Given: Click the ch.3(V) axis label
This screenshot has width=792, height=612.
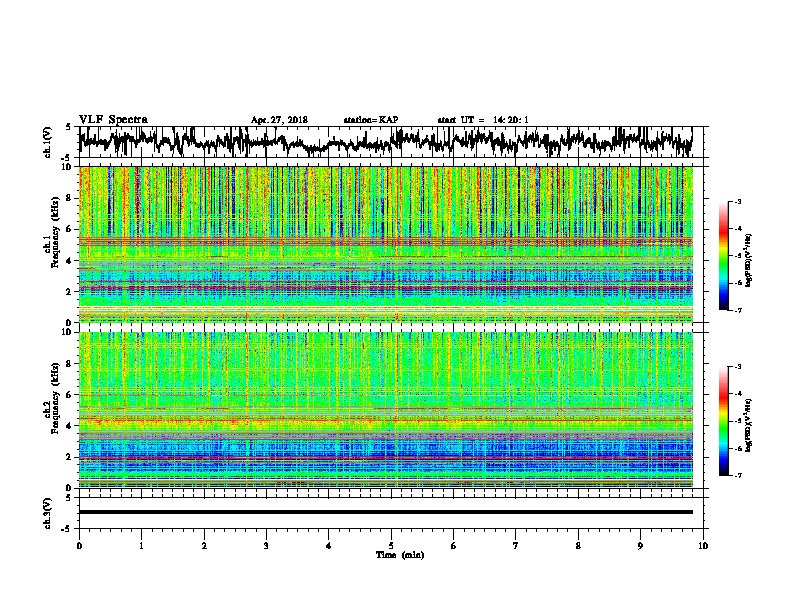Looking at the screenshot, I should click(47, 513).
